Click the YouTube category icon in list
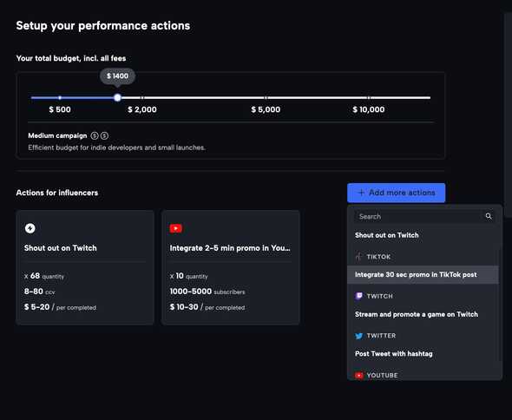 (359, 375)
